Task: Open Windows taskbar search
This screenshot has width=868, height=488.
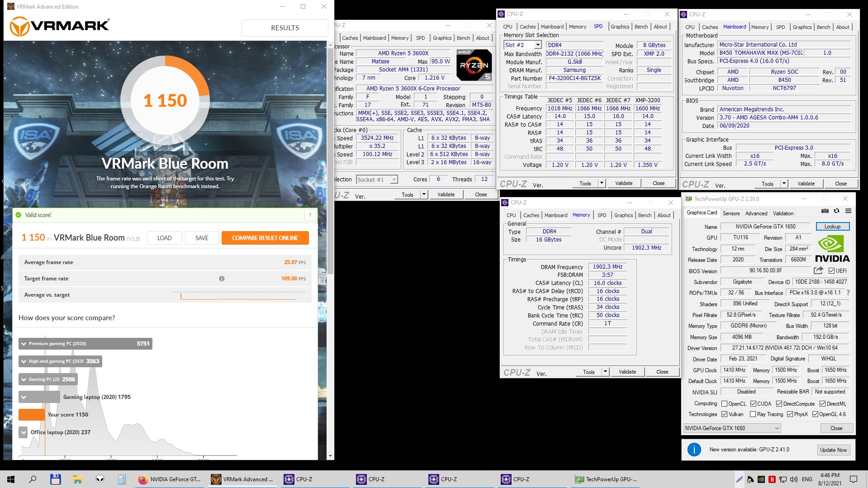Action: (33, 479)
